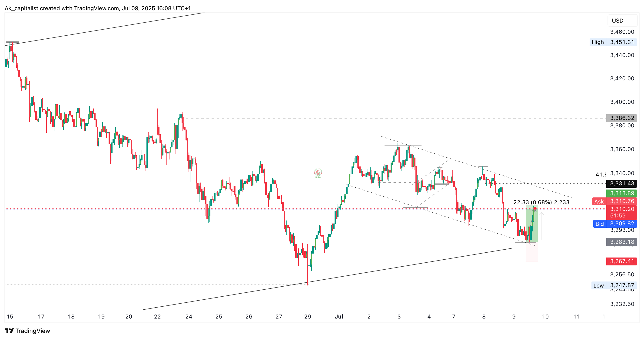Click the 3,460.00 price axis label
The width and height of the screenshot is (644, 339).
[x=622, y=32]
